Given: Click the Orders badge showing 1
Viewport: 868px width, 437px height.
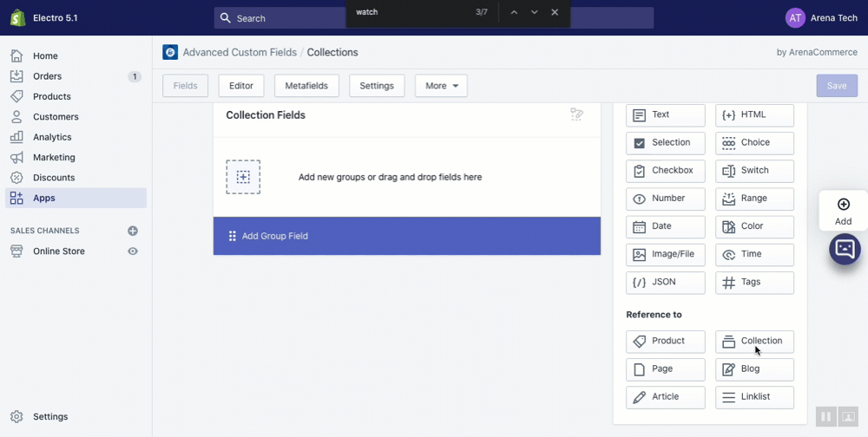Looking at the screenshot, I should 135,76.
